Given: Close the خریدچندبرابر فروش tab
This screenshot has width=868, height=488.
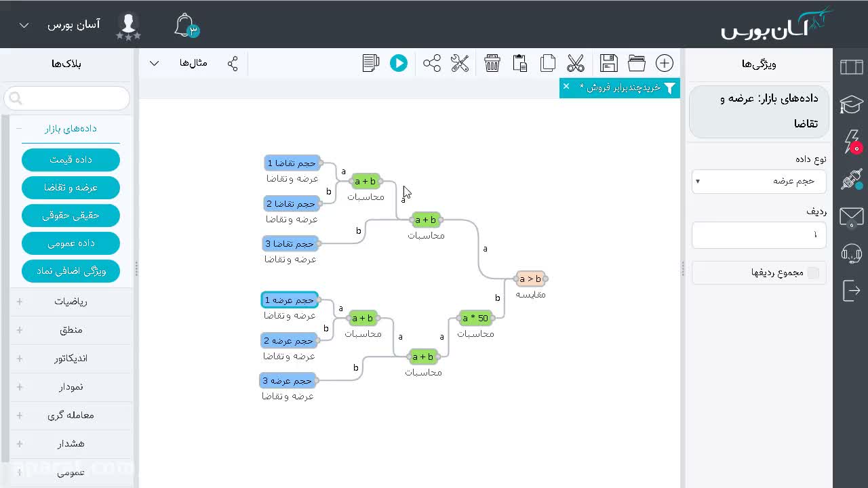Looking at the screenshot, I should point(566,87).
